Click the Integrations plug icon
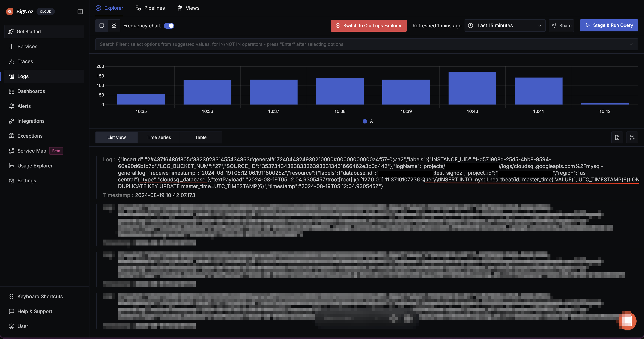644x339 pixels. coord(12,121)
